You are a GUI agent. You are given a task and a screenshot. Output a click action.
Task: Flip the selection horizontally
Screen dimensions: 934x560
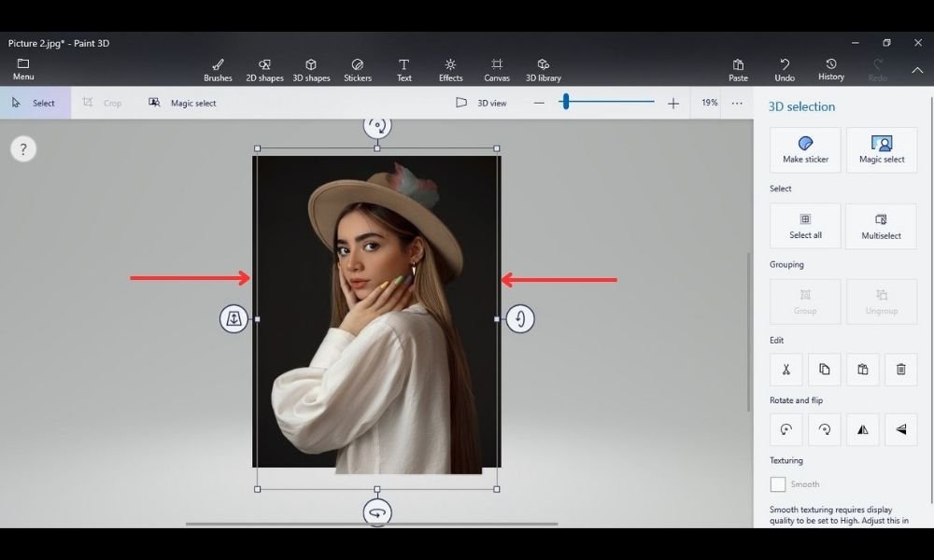click(862, 429)
